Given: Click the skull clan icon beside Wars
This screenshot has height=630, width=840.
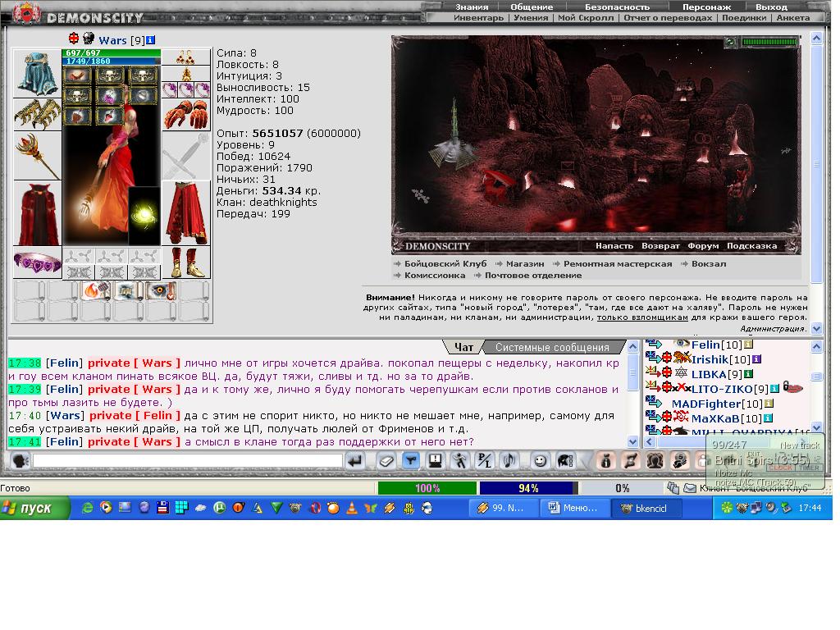Looking at the screenshot, I should 89,39.
